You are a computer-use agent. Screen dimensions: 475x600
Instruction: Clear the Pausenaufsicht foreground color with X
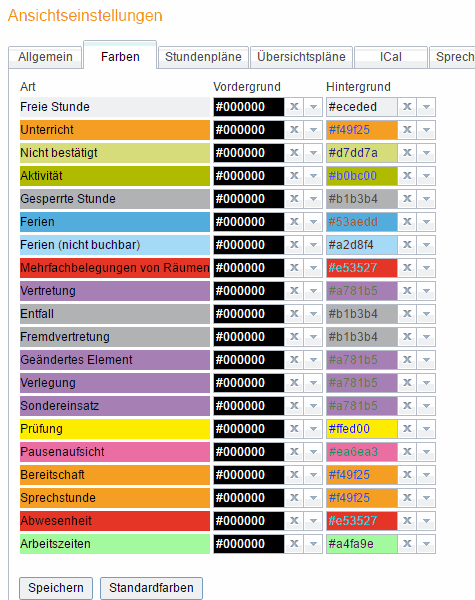tap(294, 452)
